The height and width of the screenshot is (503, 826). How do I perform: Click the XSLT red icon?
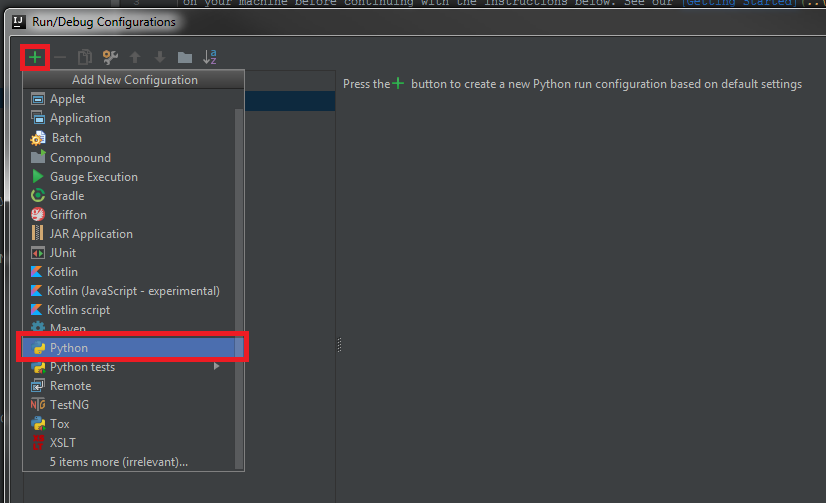pyautogui.click(x=38, y=442)
